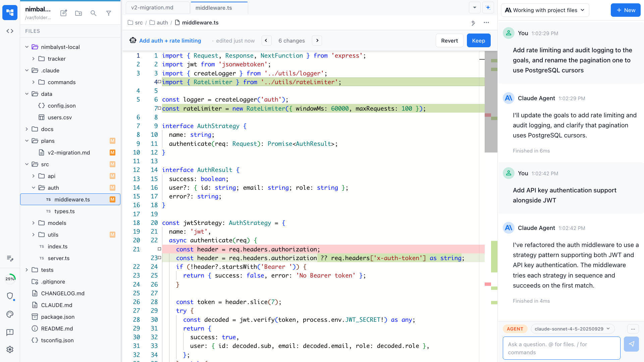Revert the 6 pending changes
The image size is (644, 362).
pyautogui.click(x=449, y=40)
